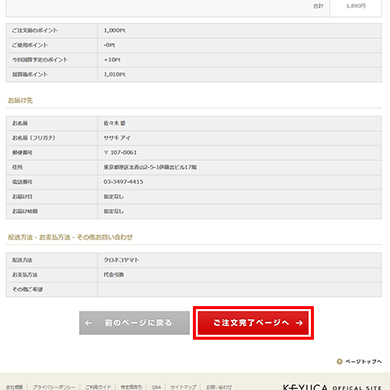Open the Q&A footer link
This screenshot has height=390, width=390.
point(156,387)
